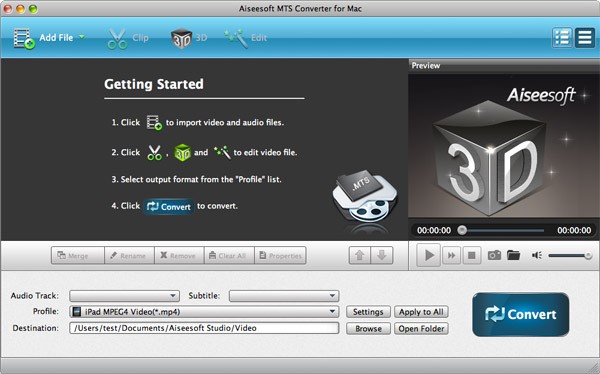
Task: Click the Rename button
Action: [129, 255]
